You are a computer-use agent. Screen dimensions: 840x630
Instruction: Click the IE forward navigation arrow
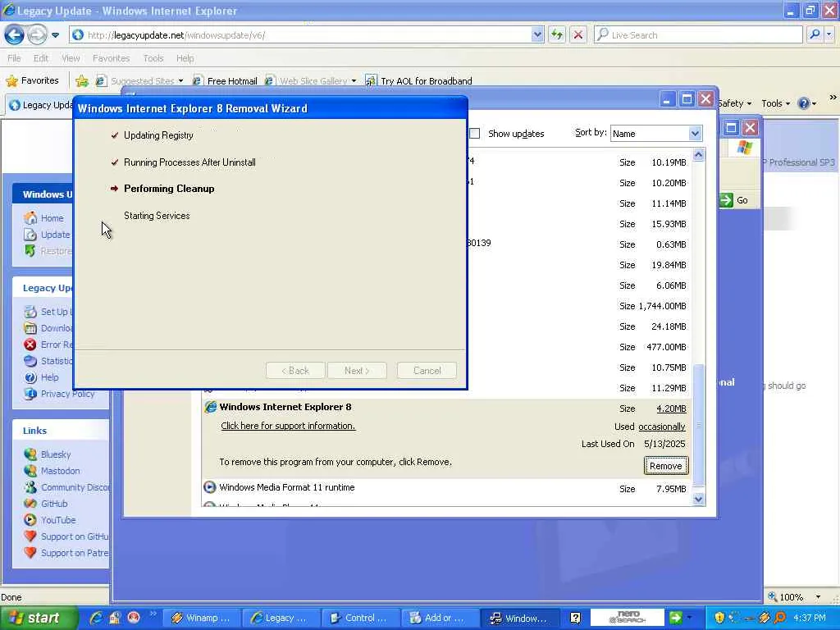38,34
